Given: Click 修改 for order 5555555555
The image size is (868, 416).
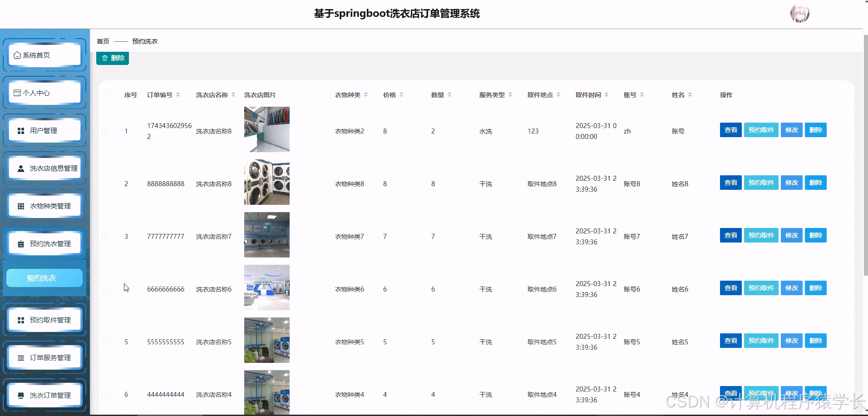Looking at the screenshot, I should pos(791,341).
